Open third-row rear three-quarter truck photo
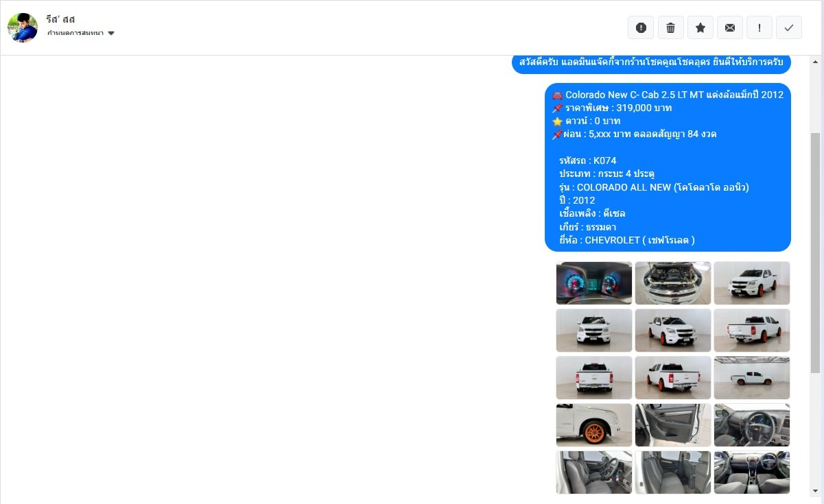Viewport: 824px width, 504px height. coord(673,377)
